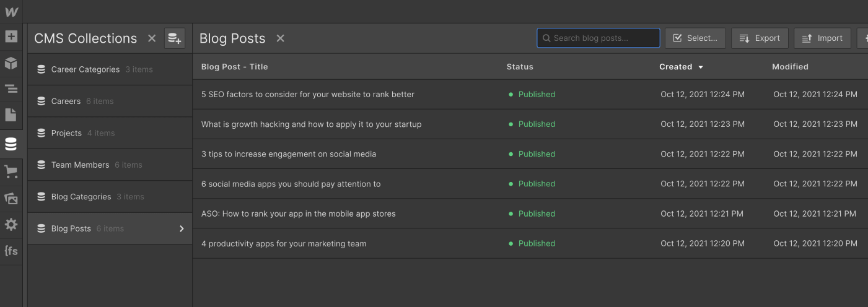Enable item selection with Select button
Screen dimensions: 868x307
pyautogui.click(x=695, y=38)
